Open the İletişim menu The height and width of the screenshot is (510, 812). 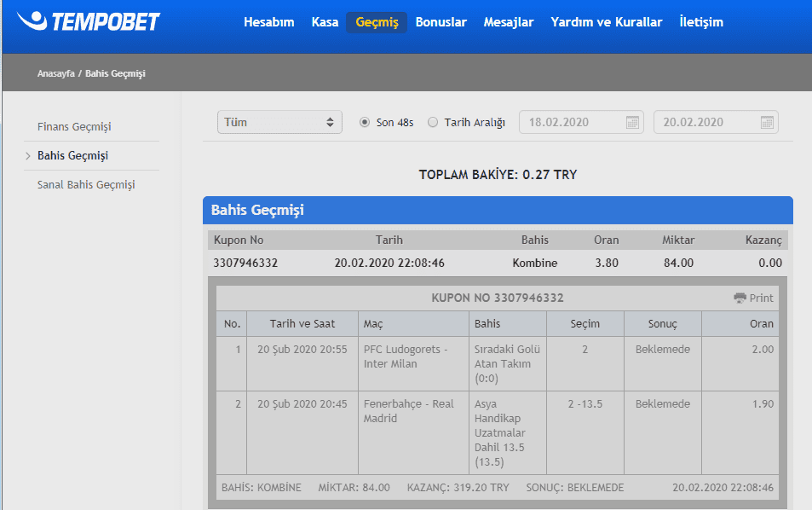[x=701, y=22]
